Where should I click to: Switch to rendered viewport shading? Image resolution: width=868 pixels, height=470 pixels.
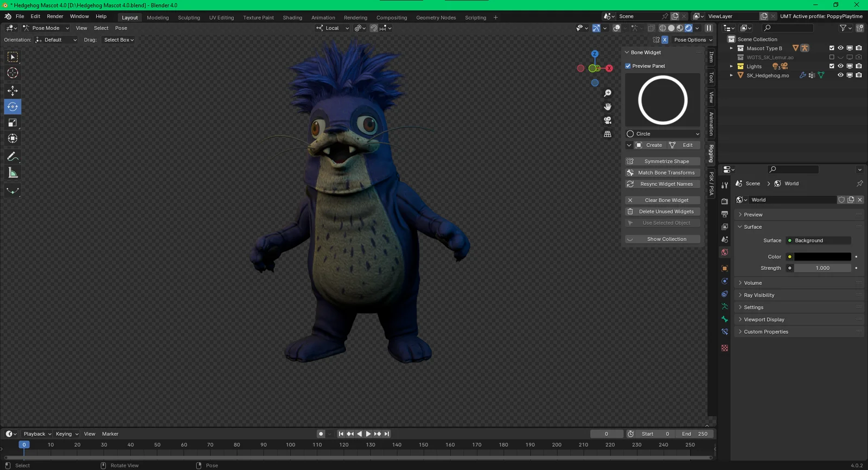pos(688,28)
